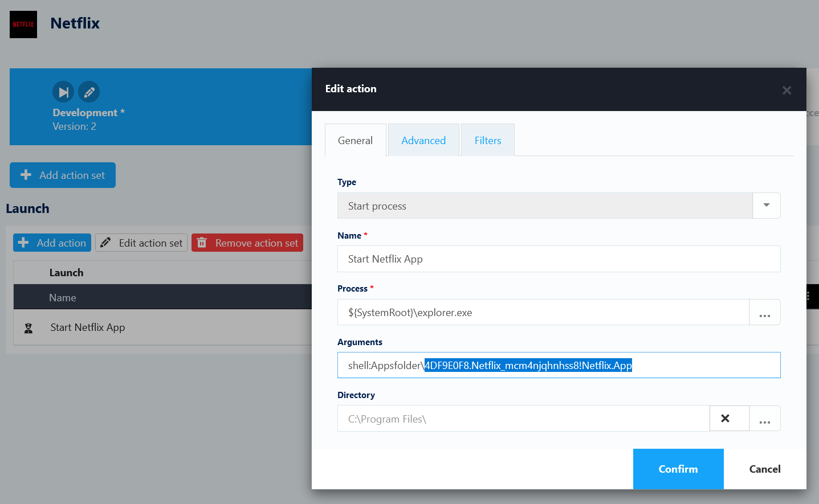Click the Directory input field
Screen dimensions: 819x504
(523, 419)
